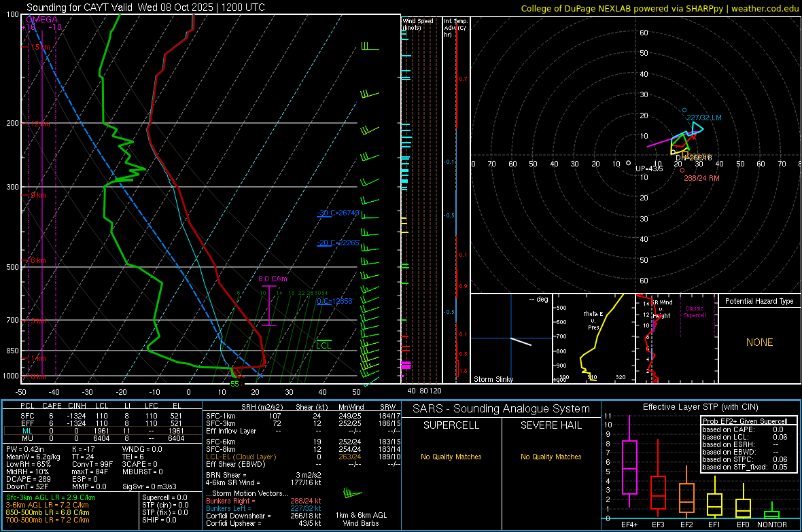
Task: Click the 1km & 6km AGL wind barb glyph
Action: (353, 494)
